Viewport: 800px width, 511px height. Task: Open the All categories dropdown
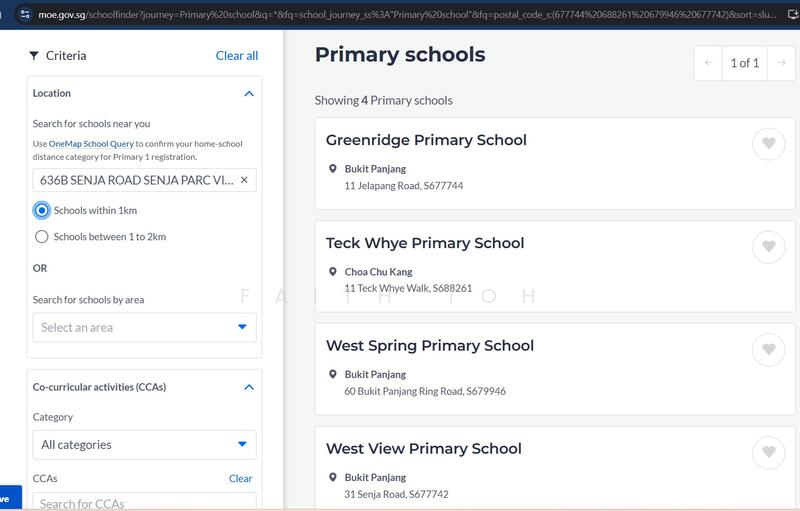(144, 444)
